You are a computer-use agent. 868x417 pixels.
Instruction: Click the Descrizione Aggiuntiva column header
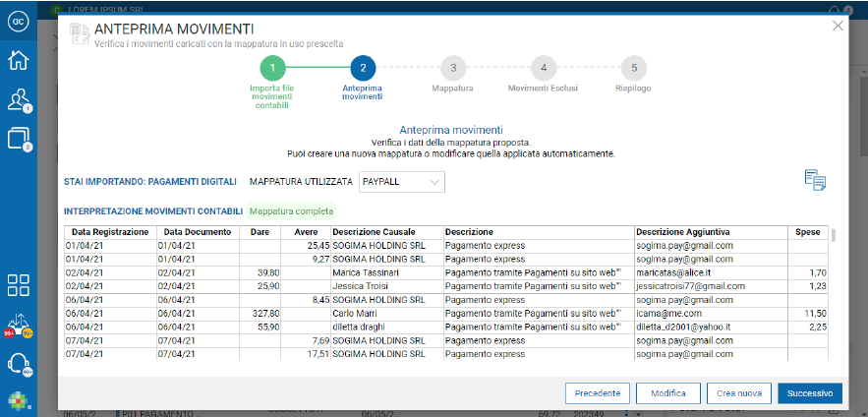711,232
